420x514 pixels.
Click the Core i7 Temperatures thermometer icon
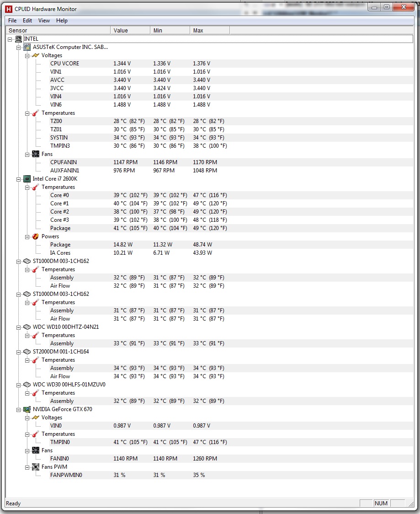click(x=35, y=187)
